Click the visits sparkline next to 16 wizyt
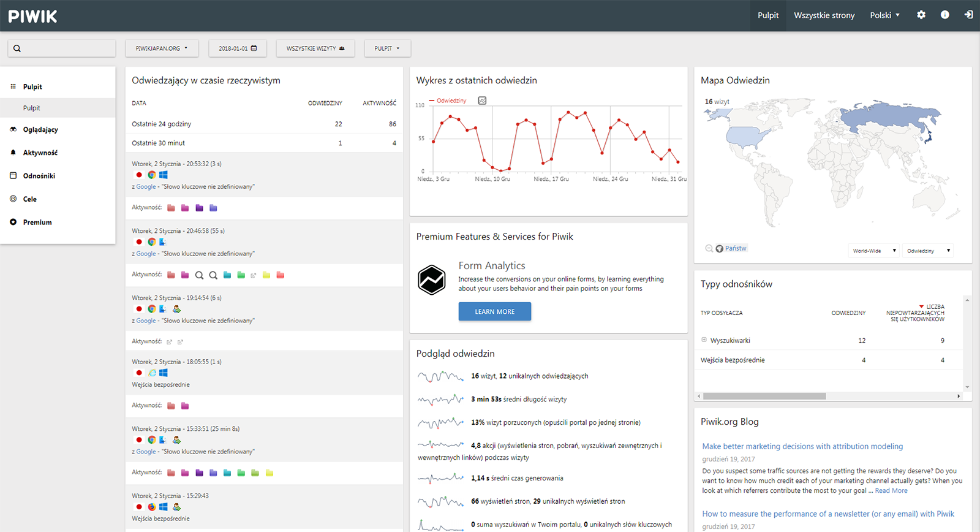980x532 pixels. point(440,376)
